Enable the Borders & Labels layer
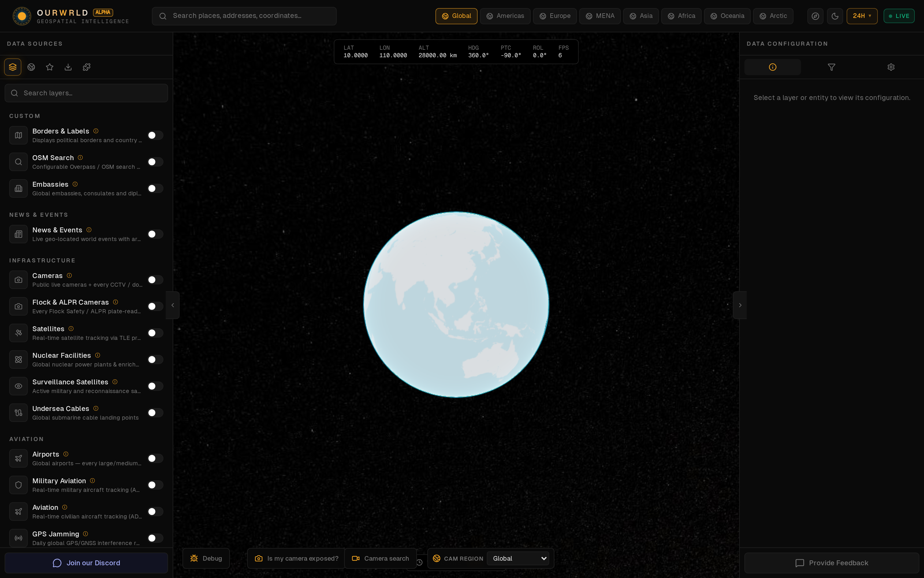 pos(155,135)
